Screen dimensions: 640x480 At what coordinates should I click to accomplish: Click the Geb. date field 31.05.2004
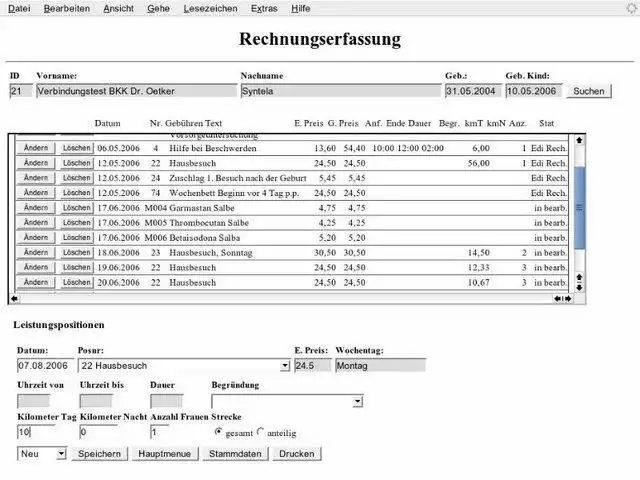[473, 91]
